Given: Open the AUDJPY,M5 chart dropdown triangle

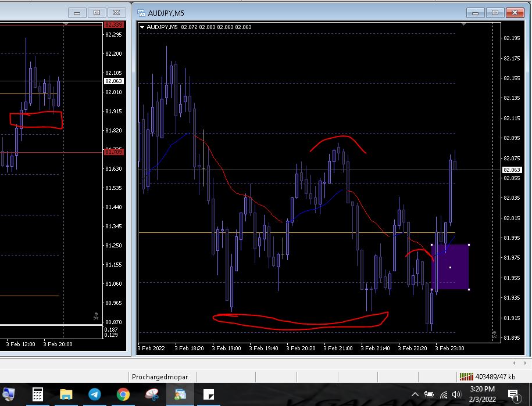Looking at the screenshot, I should 142,27.
